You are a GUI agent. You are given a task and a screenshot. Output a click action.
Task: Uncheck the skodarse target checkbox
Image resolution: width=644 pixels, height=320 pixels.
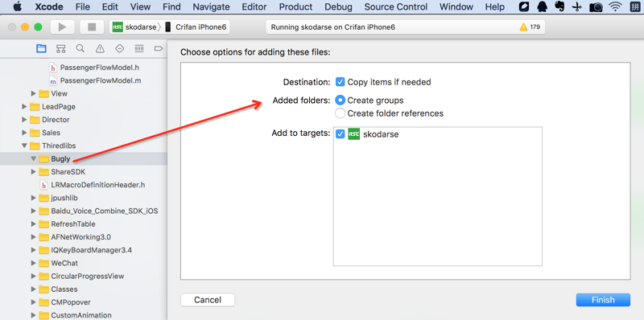coord(340,133)
